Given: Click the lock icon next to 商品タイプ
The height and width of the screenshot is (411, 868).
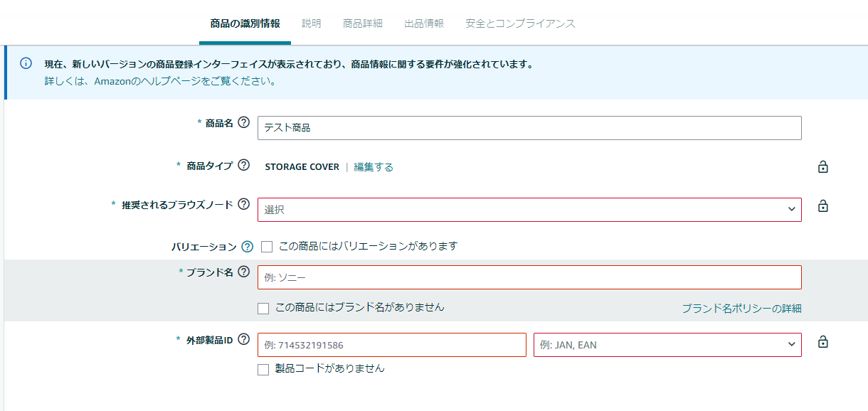Looking at the screenshot, I should coord(822,166).
